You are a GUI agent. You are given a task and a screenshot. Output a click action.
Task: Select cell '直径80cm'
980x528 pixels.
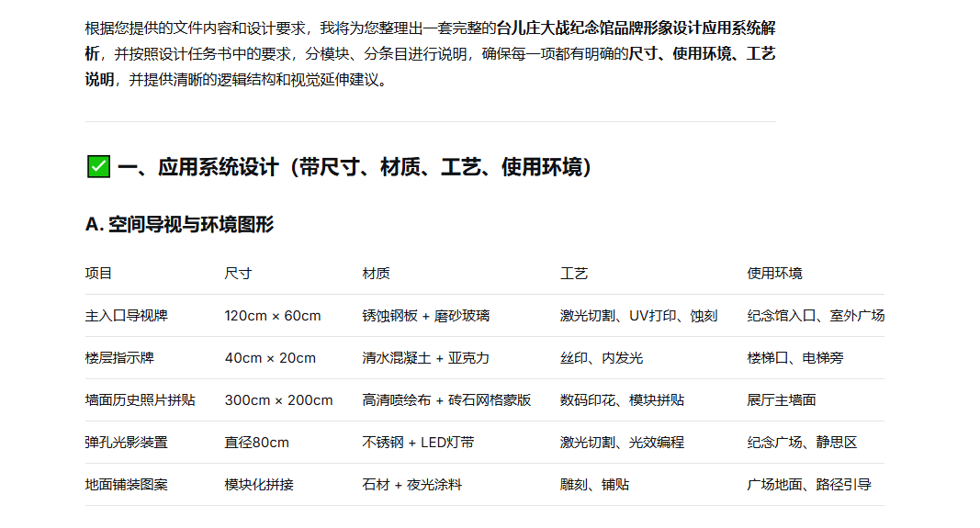[x=257, y=443]
